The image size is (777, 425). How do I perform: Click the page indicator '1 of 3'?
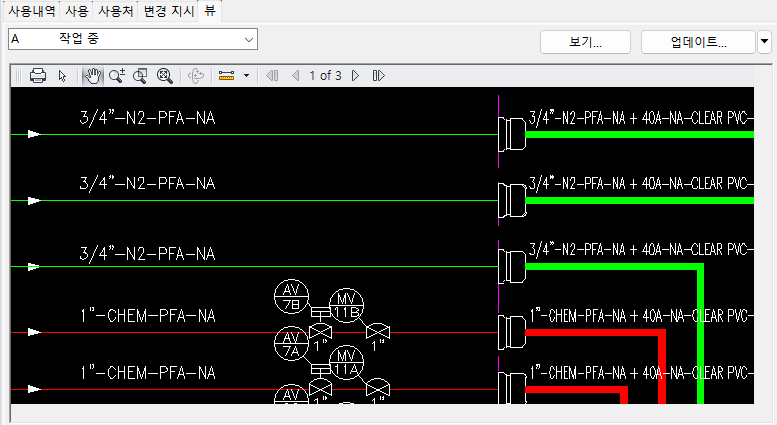pos(326,76)
